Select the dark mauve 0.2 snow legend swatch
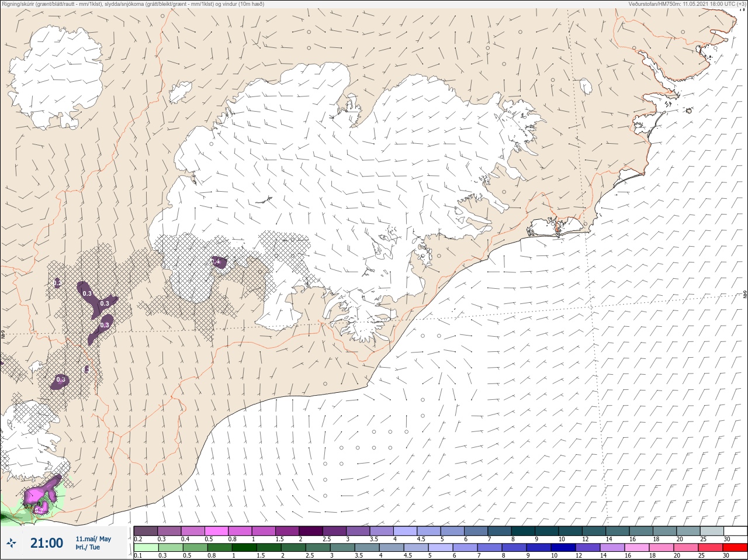Screen dimensions: 748x560 (x=146, y=531)
